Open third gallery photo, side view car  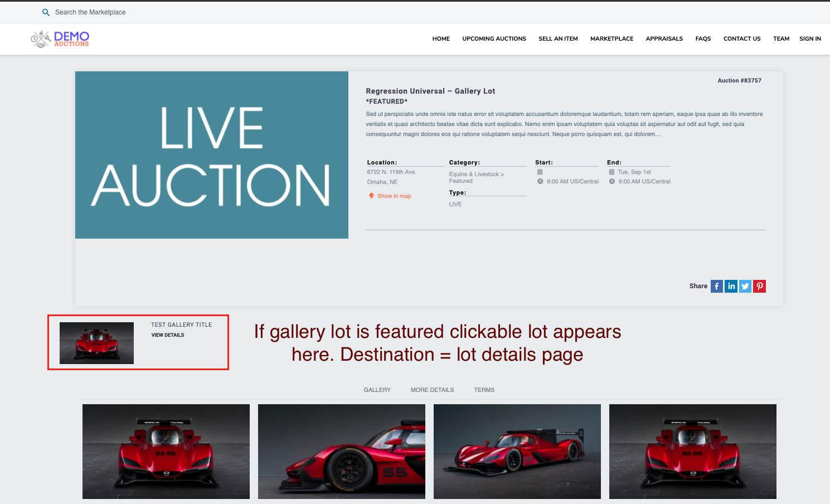[x=517, y=452]
